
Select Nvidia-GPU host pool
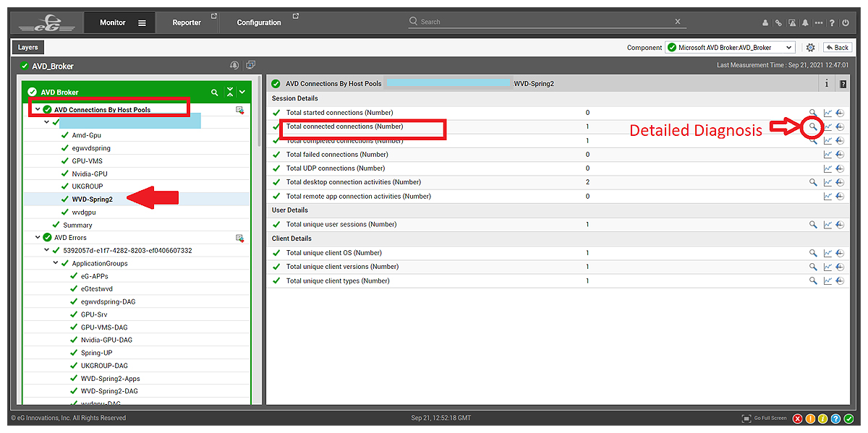(x=90, y=174)
